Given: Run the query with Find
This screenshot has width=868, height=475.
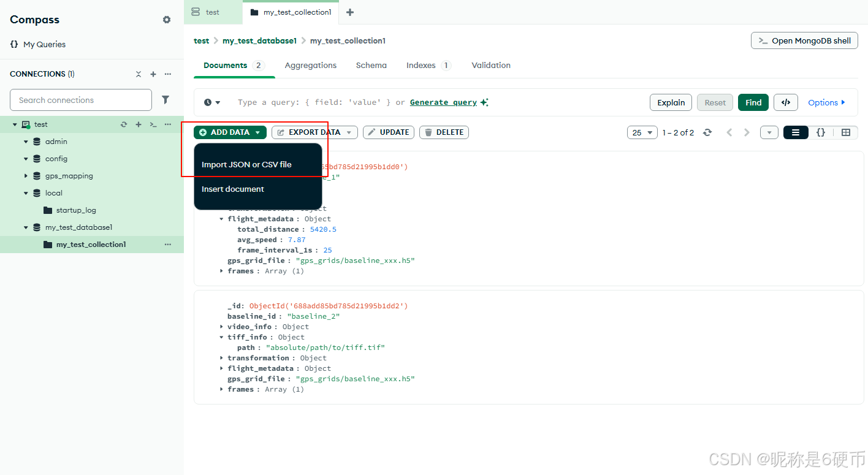Looking at the screenshot, I should (753, 102).
